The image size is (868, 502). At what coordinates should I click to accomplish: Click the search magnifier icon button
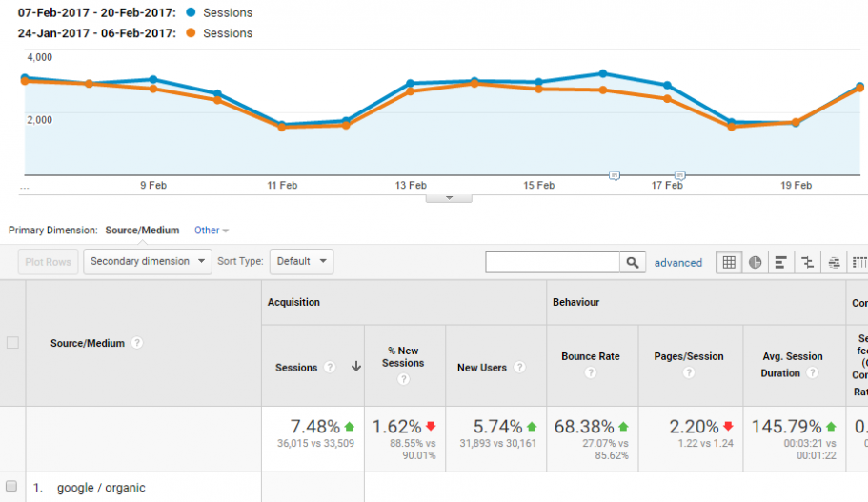pyautogui.click(x=633, y=262)
